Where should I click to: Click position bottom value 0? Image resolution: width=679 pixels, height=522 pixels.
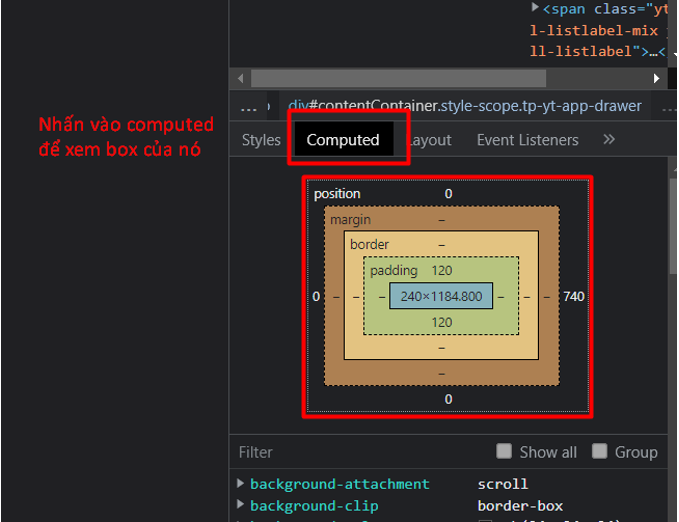pos(448,399)
